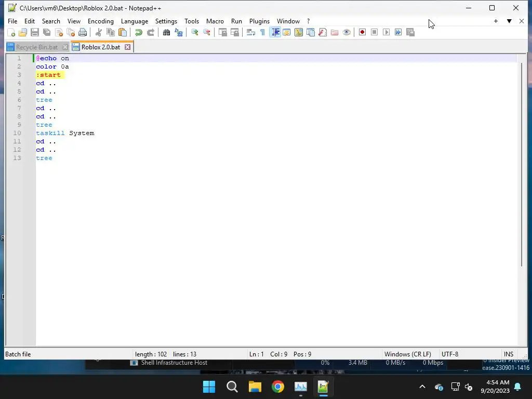Image resolution: width=532 pixels, height=399 pixels.
Task: Open the Plugins menu
Action: click(259, 21)
